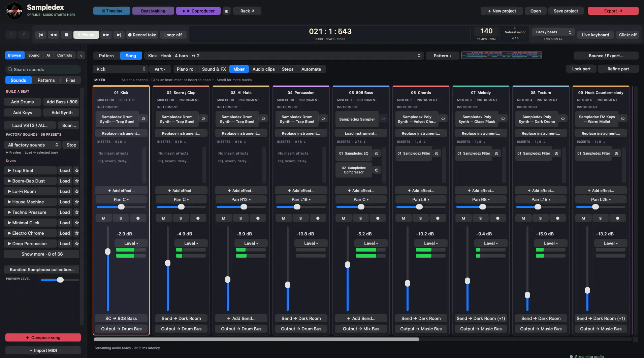Viewport: 644px width, 358px height.
Task: Switch to Pattern mode tab
Action: (106, 56)
